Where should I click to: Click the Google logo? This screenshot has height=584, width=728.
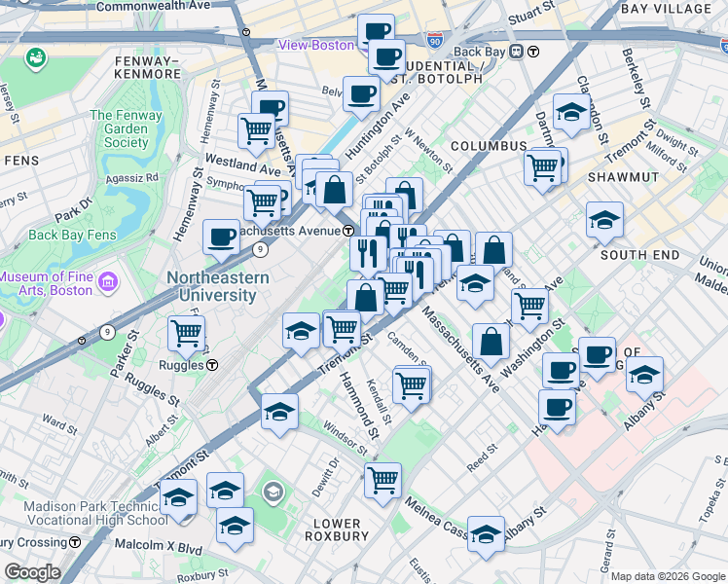pos(32,572)
